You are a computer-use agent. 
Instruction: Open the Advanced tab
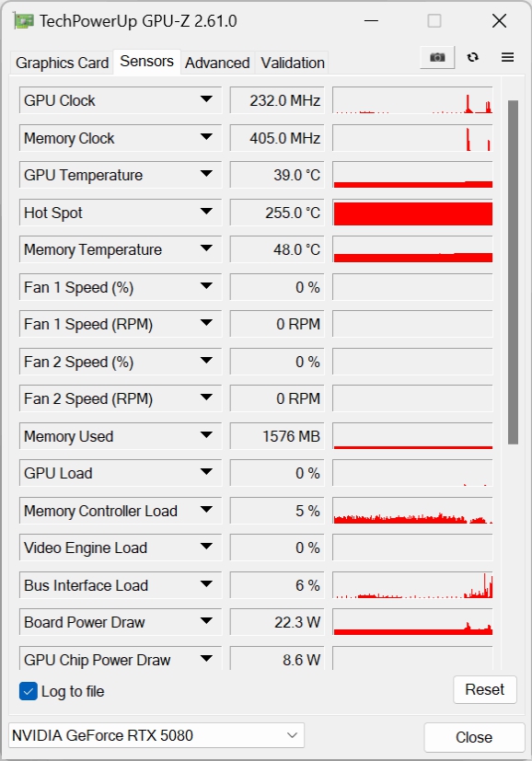click(x=217, y=63)
